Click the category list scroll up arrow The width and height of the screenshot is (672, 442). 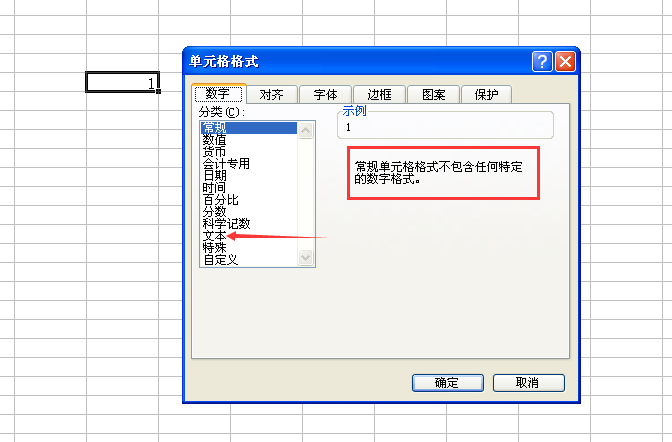tap(306, 130)
